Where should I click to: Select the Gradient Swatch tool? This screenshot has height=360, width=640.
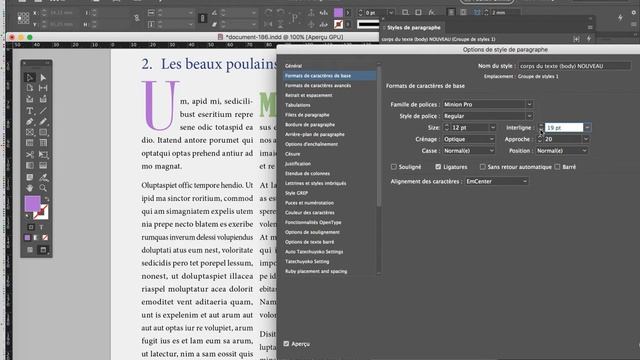(x=30, y=165)
